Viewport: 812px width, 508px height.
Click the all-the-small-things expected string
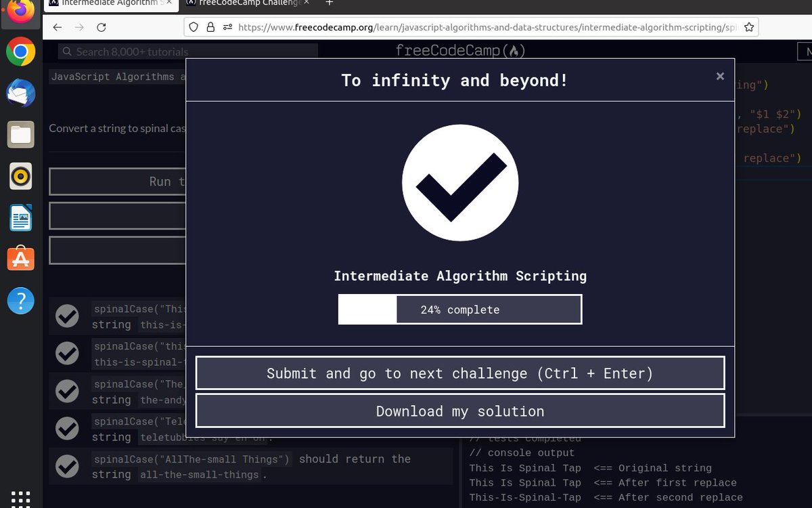pos(200,475)
